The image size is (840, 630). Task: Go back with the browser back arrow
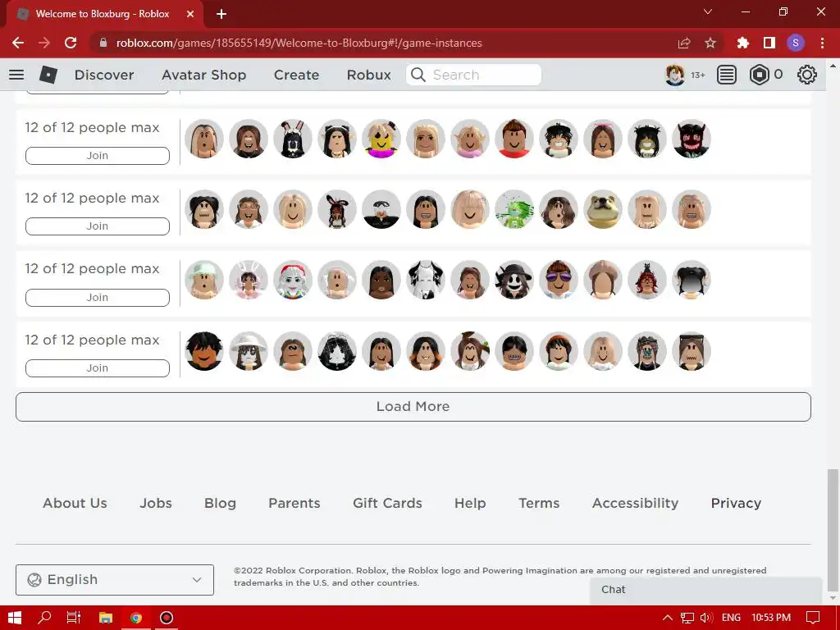[18, 43]
